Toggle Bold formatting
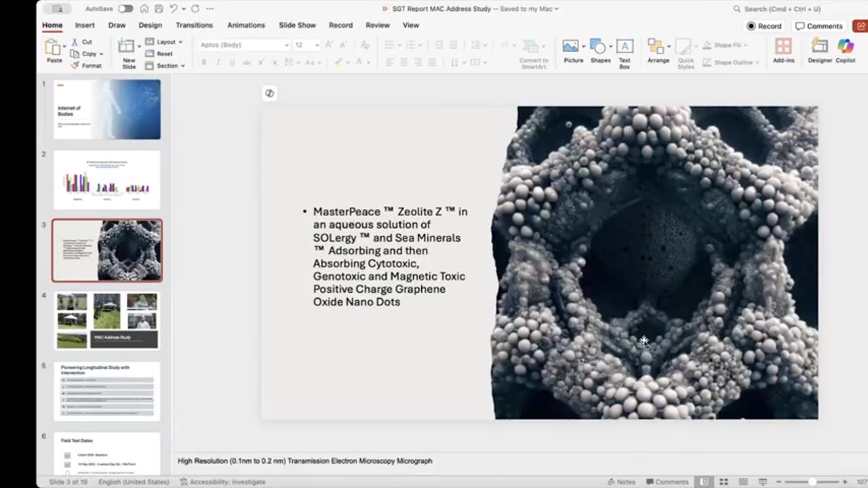Image resolution: width=868 pixels, height=488 pixels. tap(203, 62)
